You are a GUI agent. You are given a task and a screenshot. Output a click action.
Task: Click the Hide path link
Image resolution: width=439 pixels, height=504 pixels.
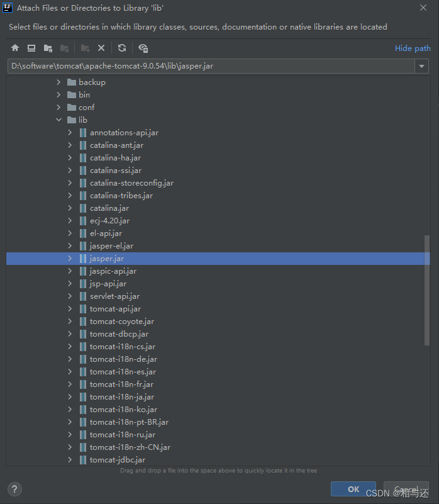click(413, 48)
